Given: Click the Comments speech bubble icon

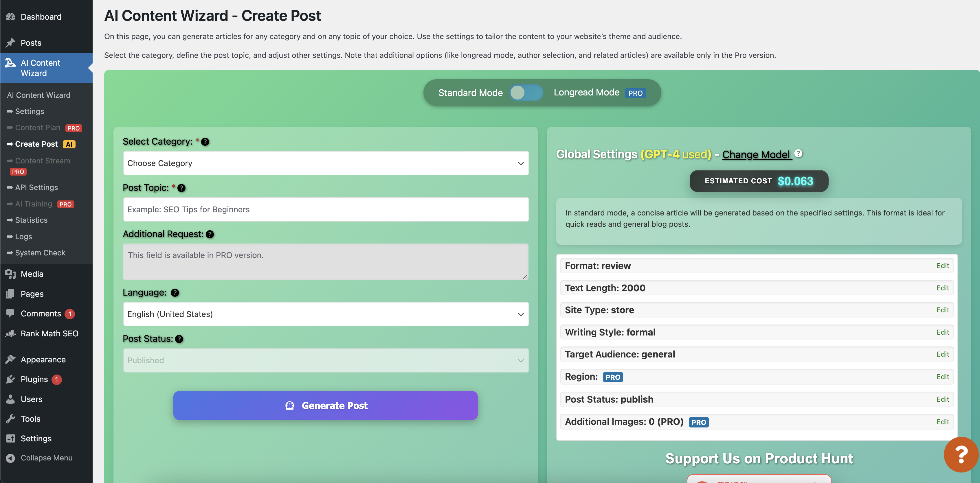Looking at the screenshot, I should coord(10,313).
